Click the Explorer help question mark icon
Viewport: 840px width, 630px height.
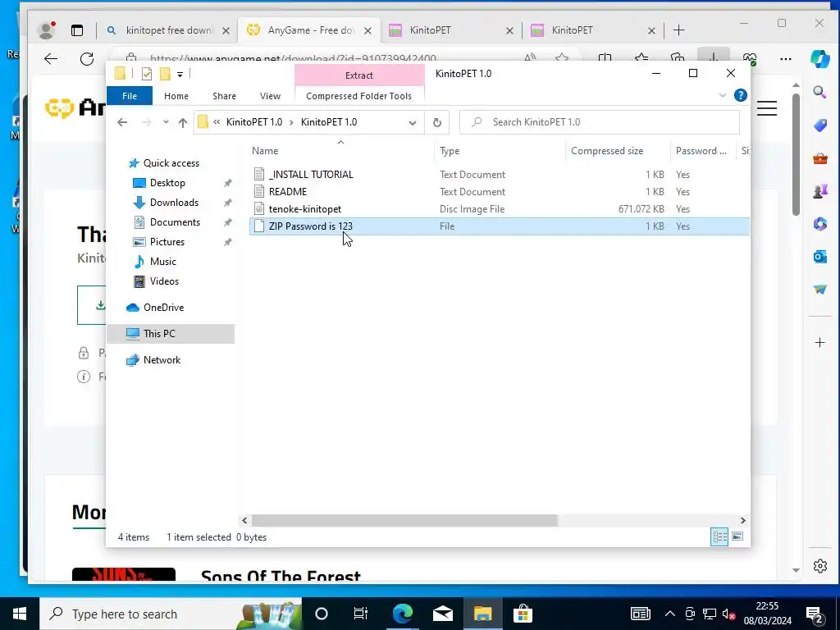[741, 95]
